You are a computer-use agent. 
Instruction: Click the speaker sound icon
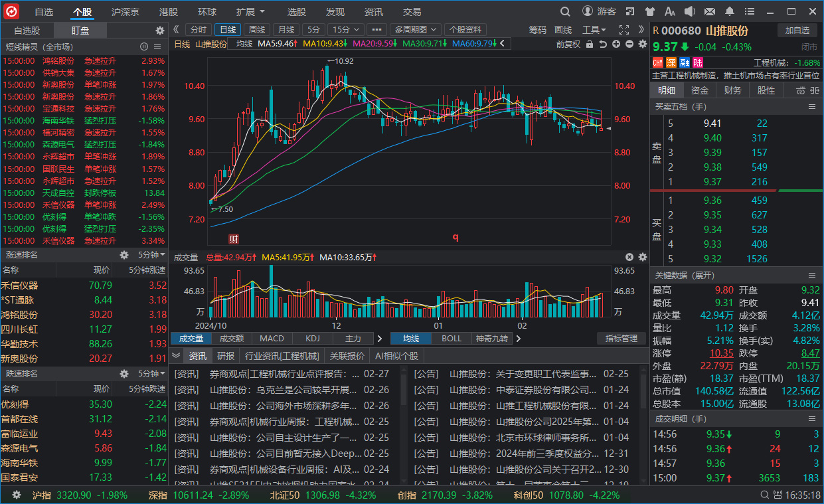(x=690, y=11)
